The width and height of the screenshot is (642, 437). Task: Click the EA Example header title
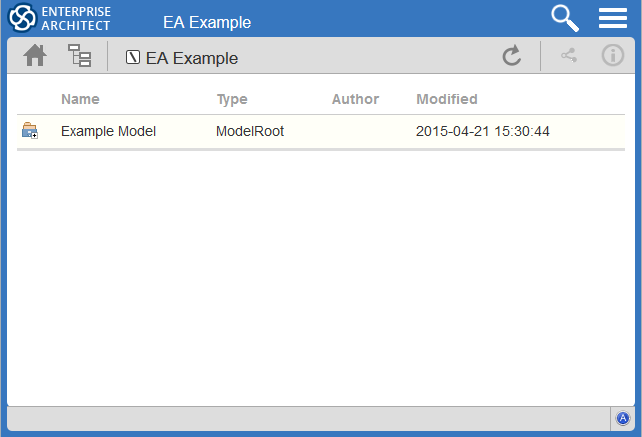click(x=207, y=22)
